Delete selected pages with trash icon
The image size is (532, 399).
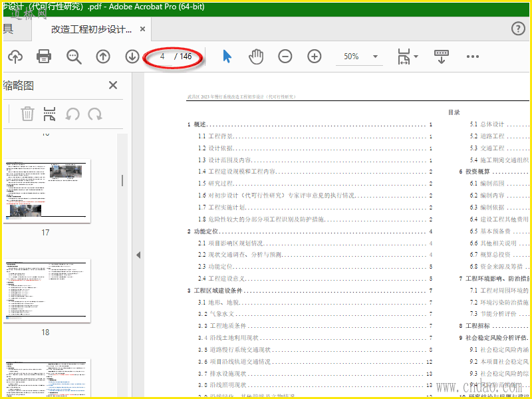(27, 114)
